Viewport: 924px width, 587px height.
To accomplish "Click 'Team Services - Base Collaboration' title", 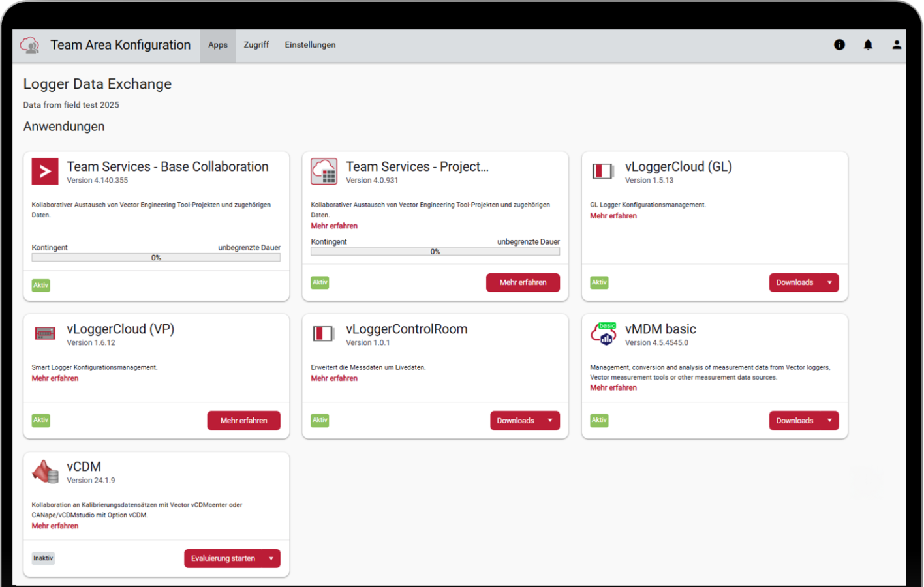I will 168,167.
